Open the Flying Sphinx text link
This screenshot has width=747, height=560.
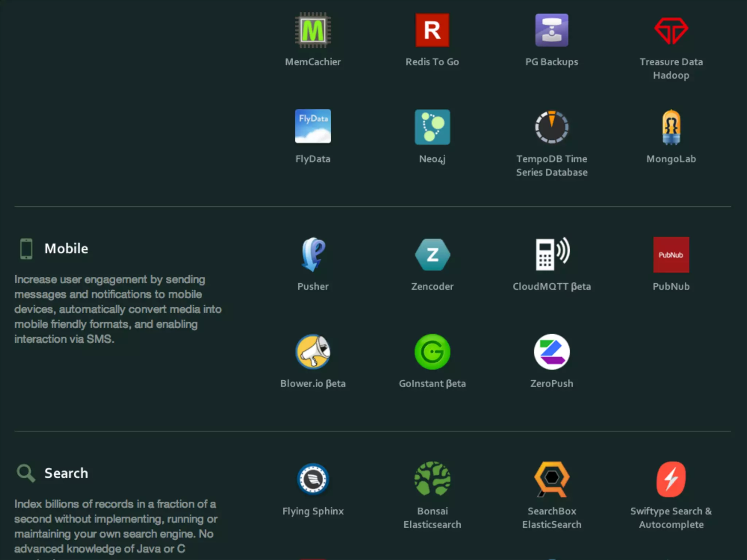coord(313,511)
